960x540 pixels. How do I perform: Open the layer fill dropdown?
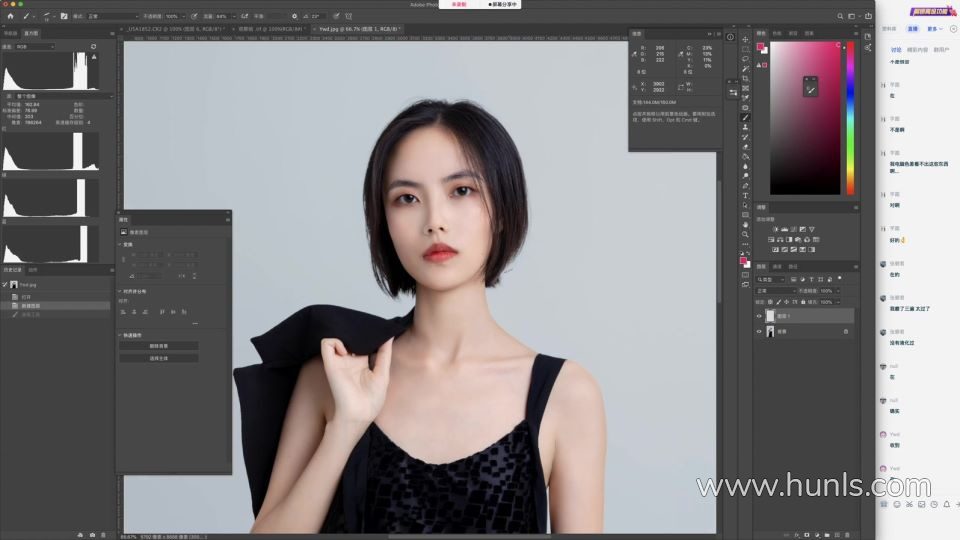[838, 302]
